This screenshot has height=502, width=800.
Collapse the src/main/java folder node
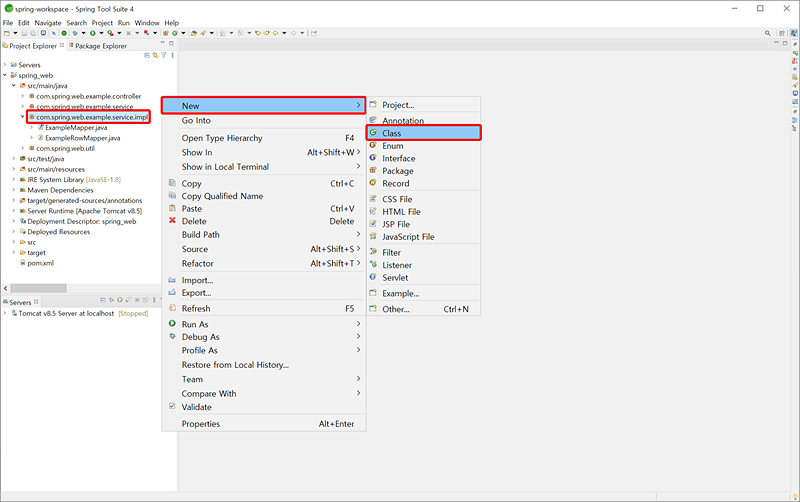click(x=14, y=86)
